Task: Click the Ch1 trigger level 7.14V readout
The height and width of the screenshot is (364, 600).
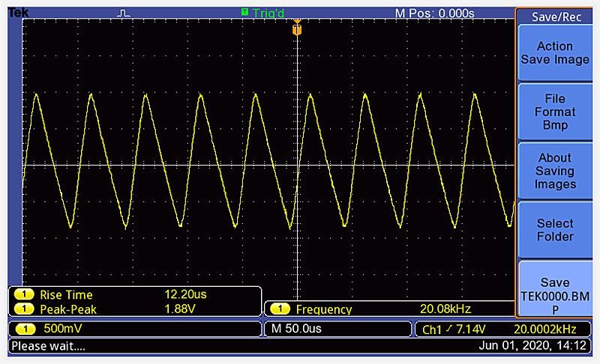Action: click(452, 330)
